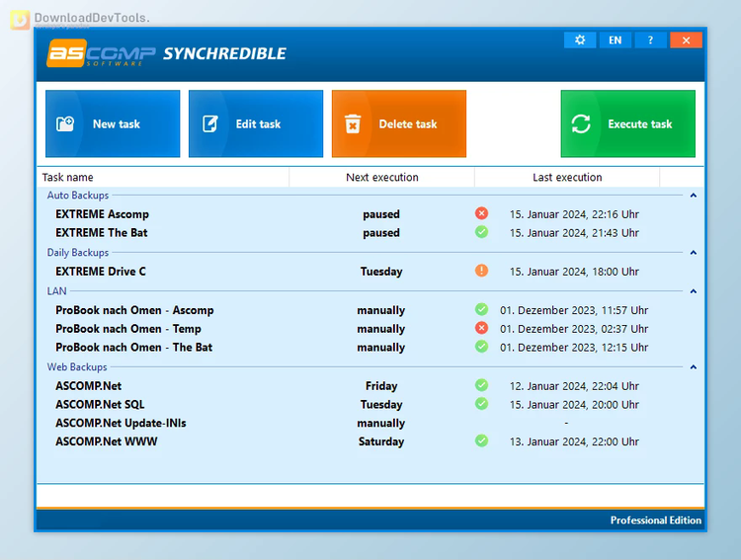This screenshot has height=560, width=741.
Task: Click the Auto Backups group label
Action: coord(77,196)
